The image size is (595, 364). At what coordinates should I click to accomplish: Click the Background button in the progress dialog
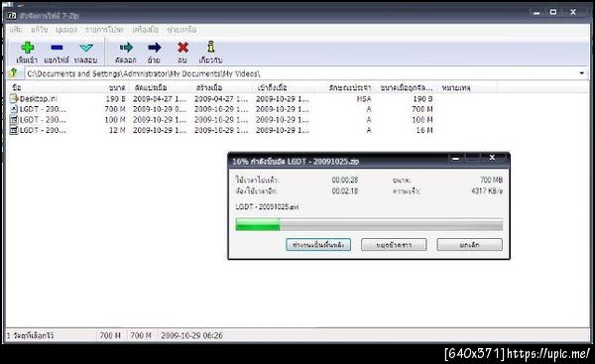[x=318, y=245]
